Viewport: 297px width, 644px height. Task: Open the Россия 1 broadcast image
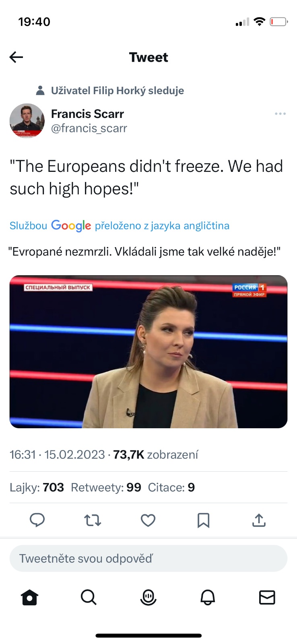click(148, 352)
